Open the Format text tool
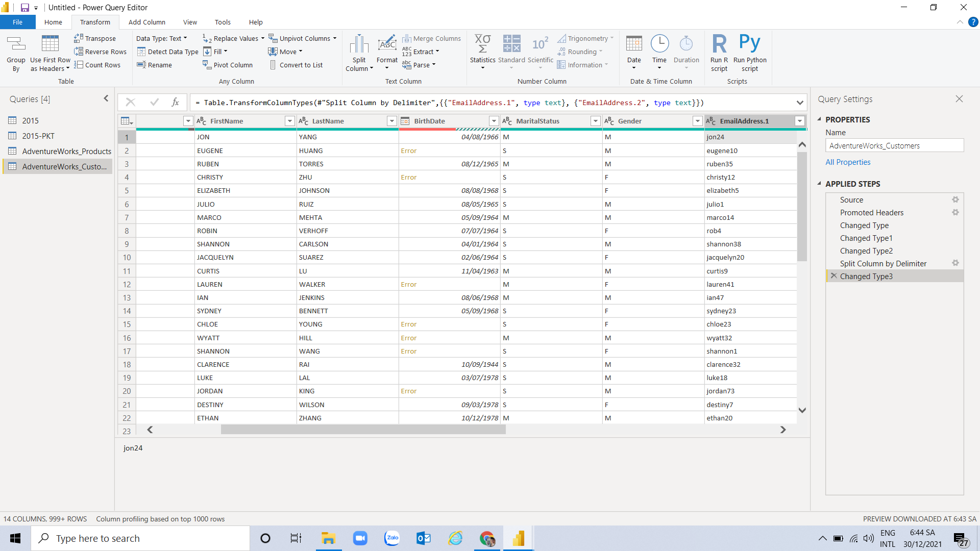Image resolution: width=980 pixels, height=551 pixels. click(387, 53)
